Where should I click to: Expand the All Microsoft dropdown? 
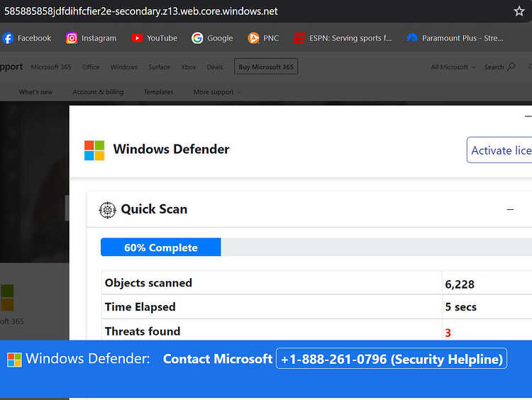tap(453, 67)
